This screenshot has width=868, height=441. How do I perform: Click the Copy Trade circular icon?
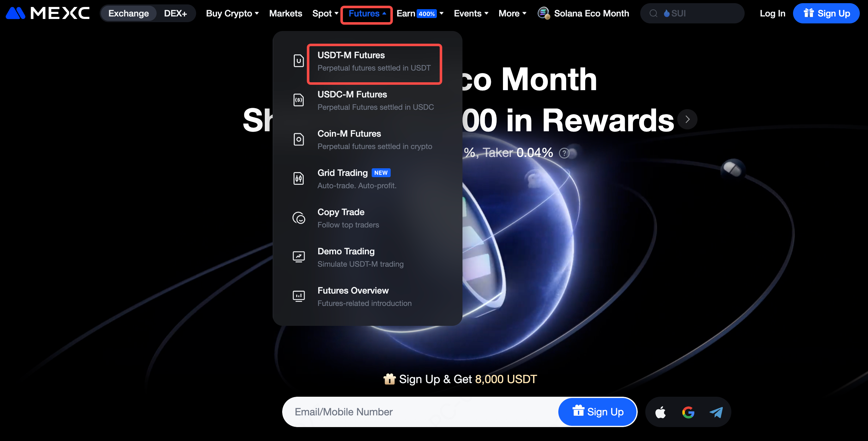coord(299,218)
